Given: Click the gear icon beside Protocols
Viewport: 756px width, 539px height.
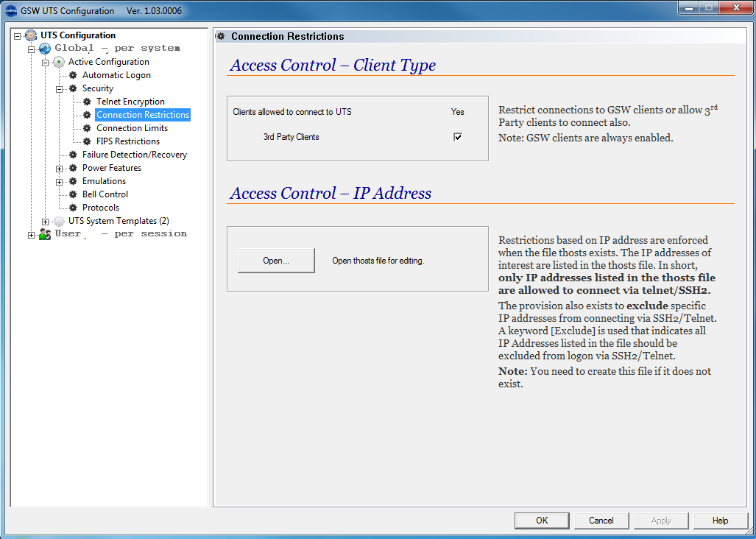Looking at the screenshot, I should tap(73, 208).
